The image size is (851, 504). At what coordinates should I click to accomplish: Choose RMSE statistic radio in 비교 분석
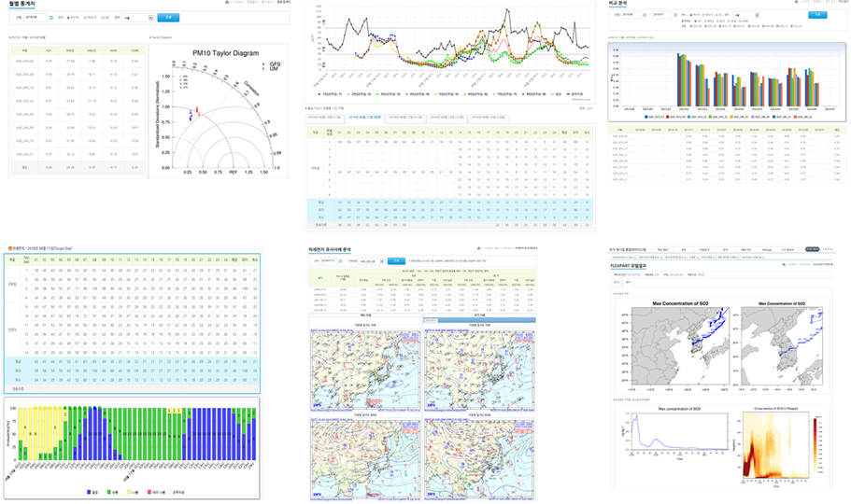(x=705, y=21)
